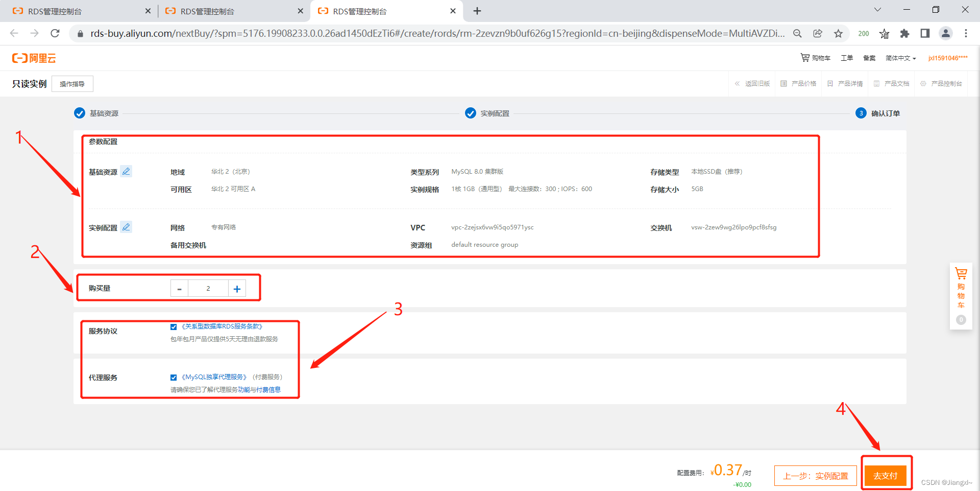Screen dimensions: 980x491
Task: Go to step 基础资源
Action: tap(96, 113)
